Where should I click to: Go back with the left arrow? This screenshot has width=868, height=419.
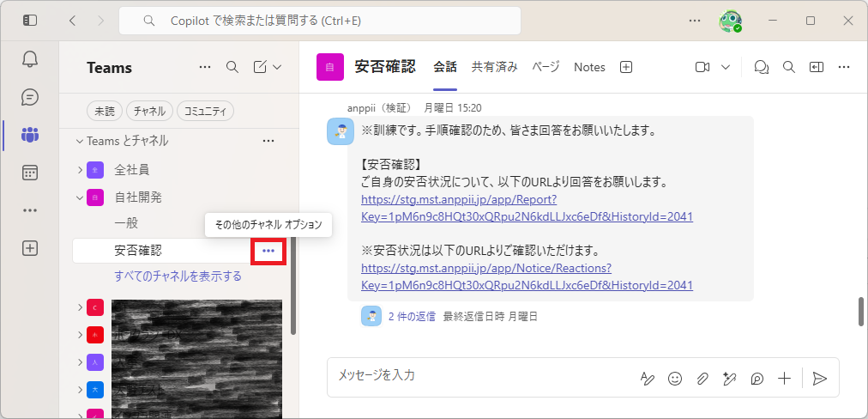coord(72,21)
